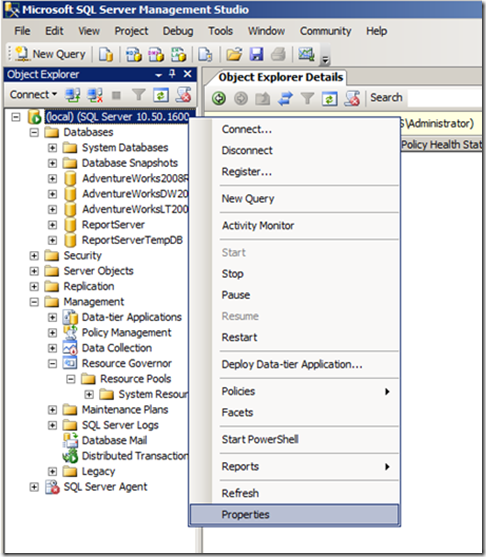Click the Save floppy disk icon
This screenshot has width=486, height=557.
[x=256, y=54]
